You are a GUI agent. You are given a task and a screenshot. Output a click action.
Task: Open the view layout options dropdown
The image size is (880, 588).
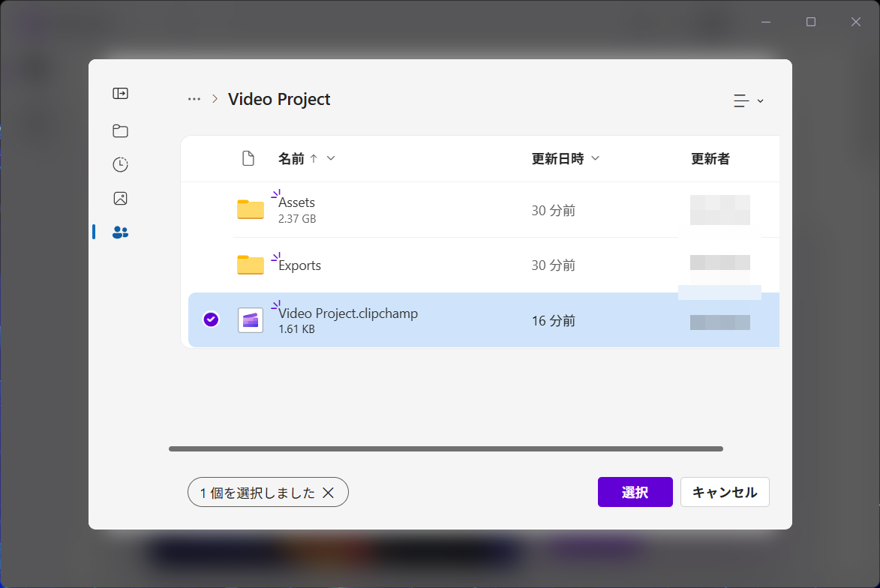coord(748,101)
